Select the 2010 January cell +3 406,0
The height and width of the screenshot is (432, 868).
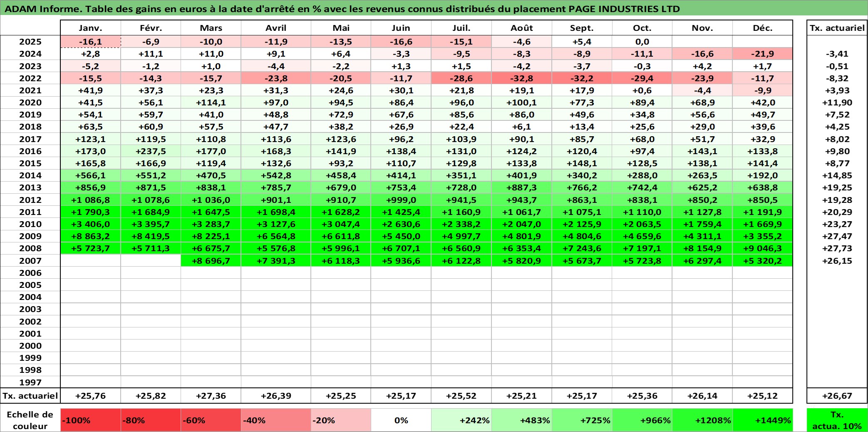[90, 224]
